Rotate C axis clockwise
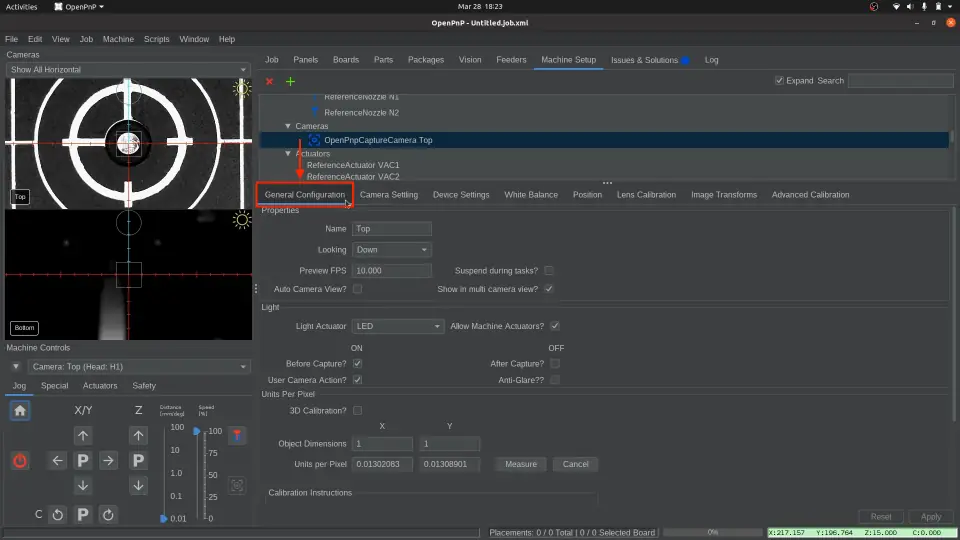This screenshot has width=960, height=540. 108,514
